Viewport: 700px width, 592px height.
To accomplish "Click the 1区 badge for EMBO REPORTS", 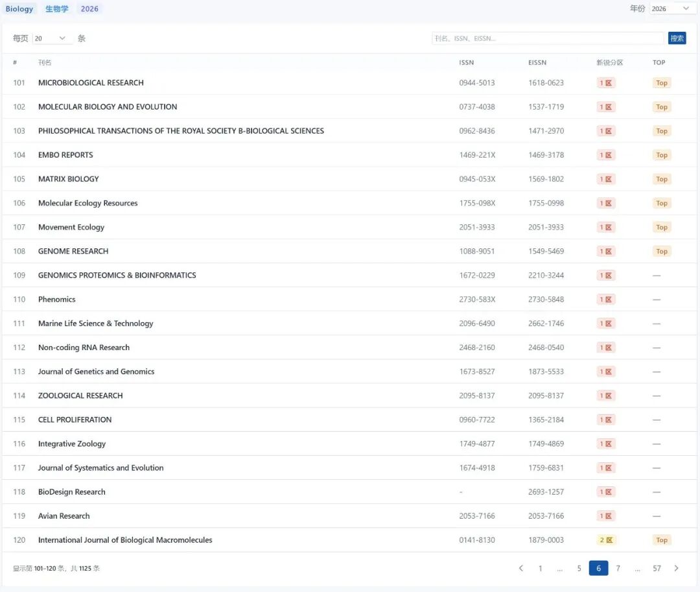I will (605, 155).
